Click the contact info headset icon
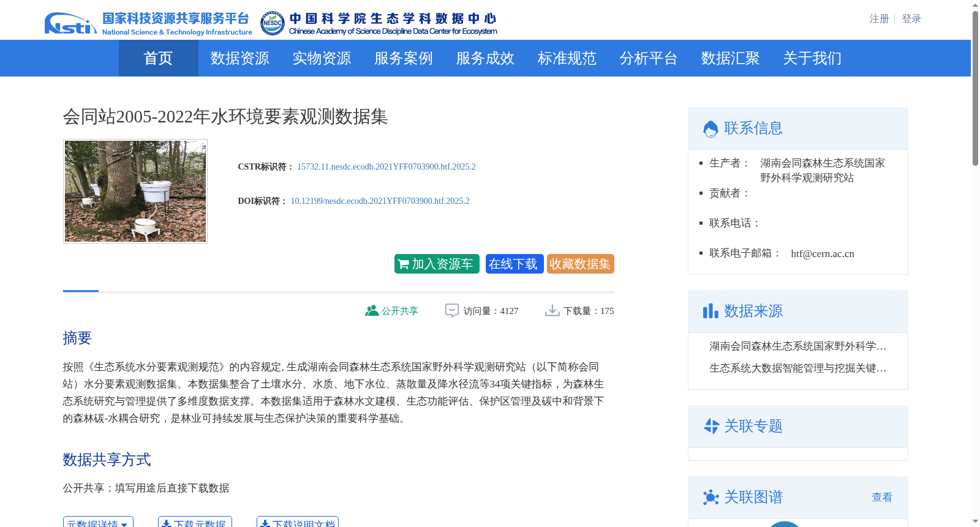 pyautogui.click(x=710, y=129)
